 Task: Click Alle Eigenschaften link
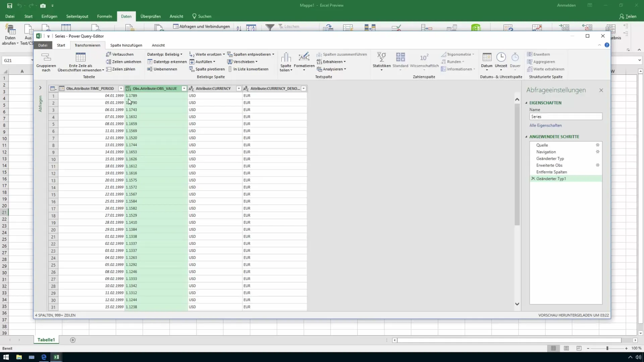click(x=545, y=125)
